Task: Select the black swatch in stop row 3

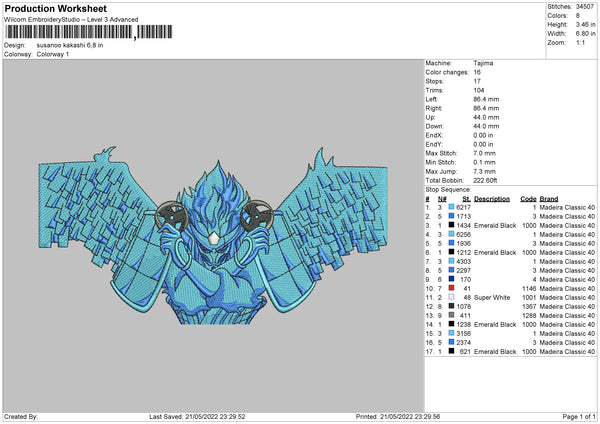Action: pyautogui.click(x=452, y=225)
